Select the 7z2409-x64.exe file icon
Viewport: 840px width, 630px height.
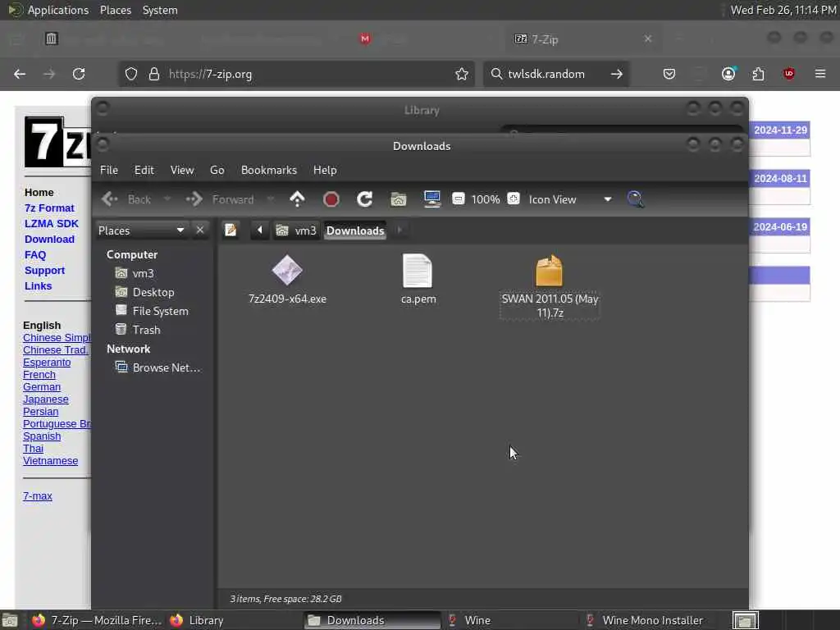(287, 270)
